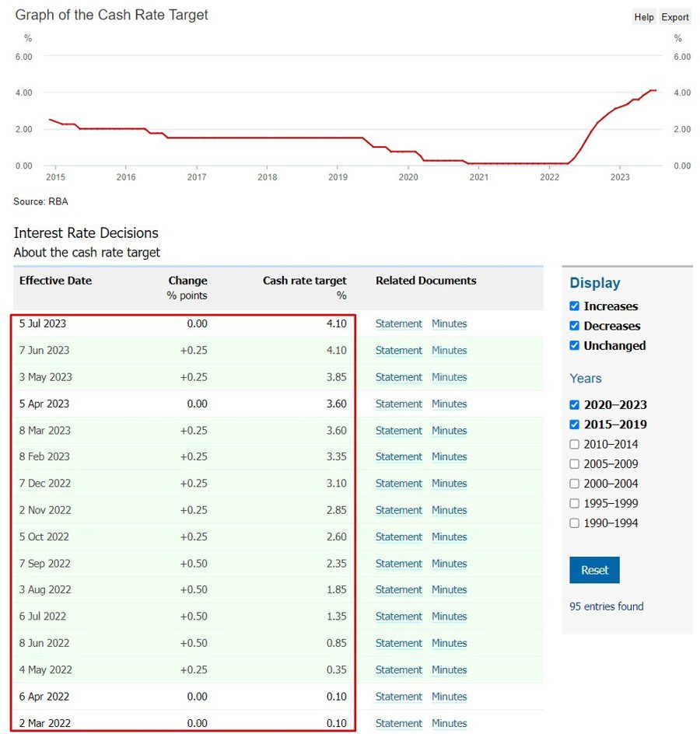View the Minutes for 2 Mar 2022
This screenshot has width=700, height=734.
(450, 723)
